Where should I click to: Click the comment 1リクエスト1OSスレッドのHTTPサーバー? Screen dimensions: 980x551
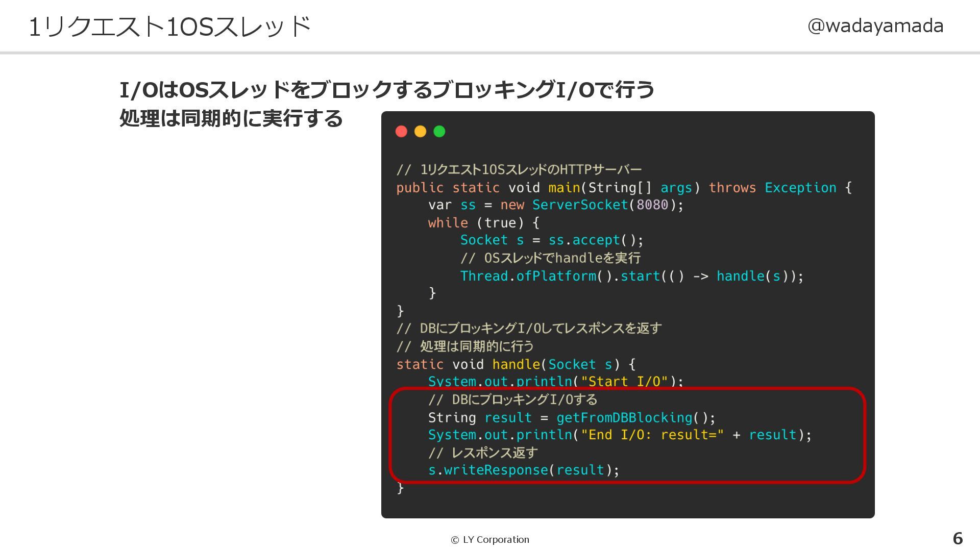pyautogui.click(x=519, y=169)
